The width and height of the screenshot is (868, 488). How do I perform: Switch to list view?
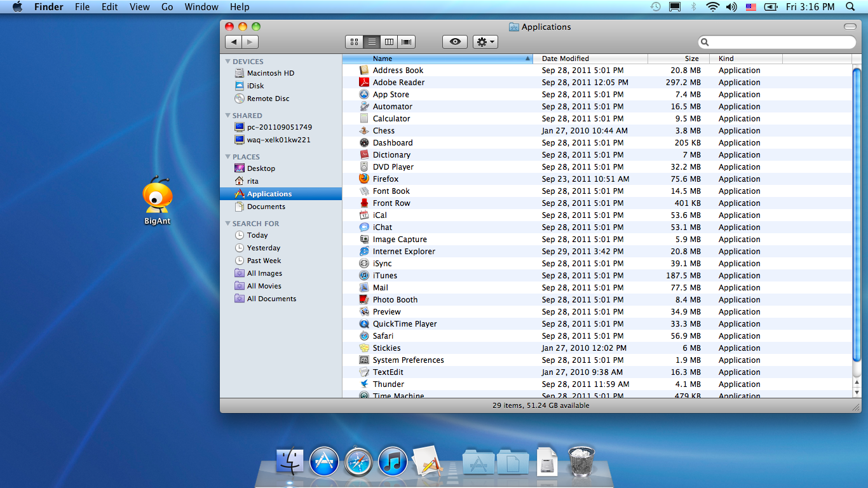(372, 42)
